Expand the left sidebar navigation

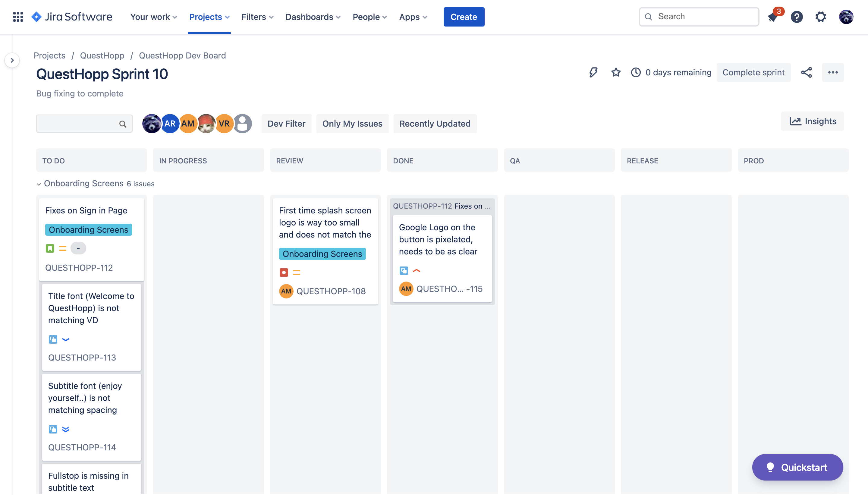(12, 61)
